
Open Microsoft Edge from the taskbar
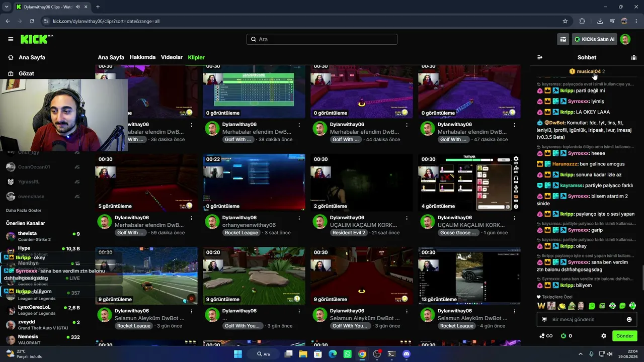pyautogui.click(x=333, y=354)
